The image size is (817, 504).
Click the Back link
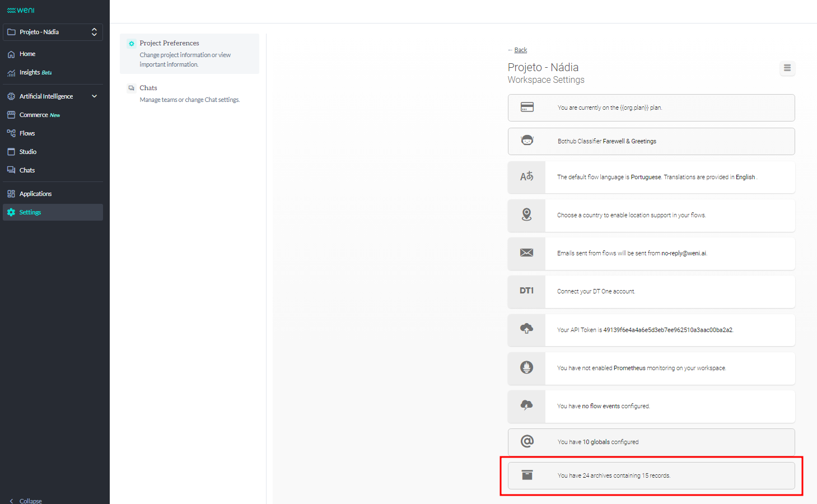click(520, 50)
